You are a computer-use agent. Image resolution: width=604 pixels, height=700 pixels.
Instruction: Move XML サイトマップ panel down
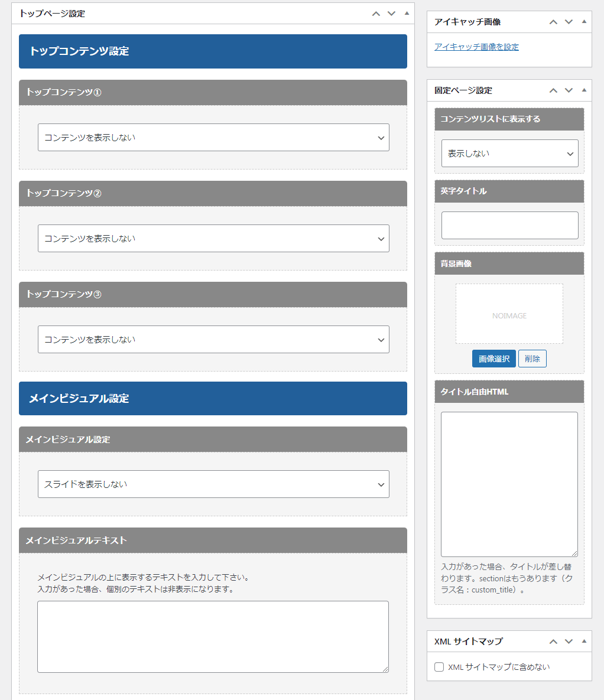[569, 641]
